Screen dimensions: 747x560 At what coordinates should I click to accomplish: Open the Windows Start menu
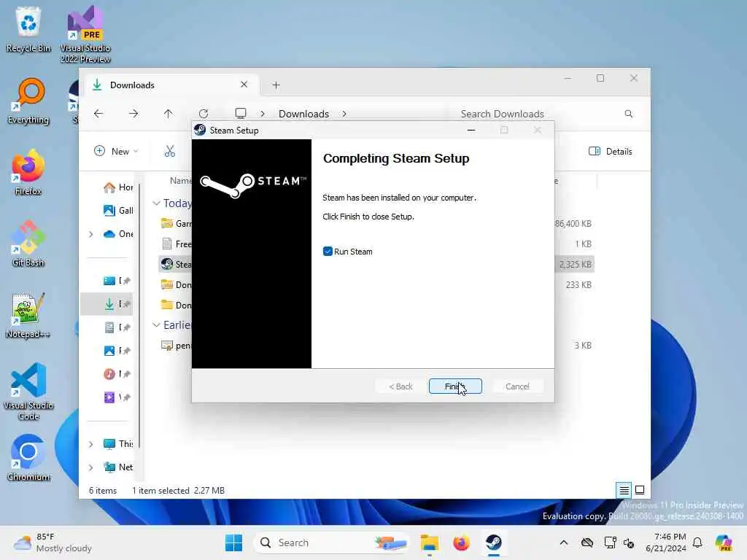[x=233, y=542]
